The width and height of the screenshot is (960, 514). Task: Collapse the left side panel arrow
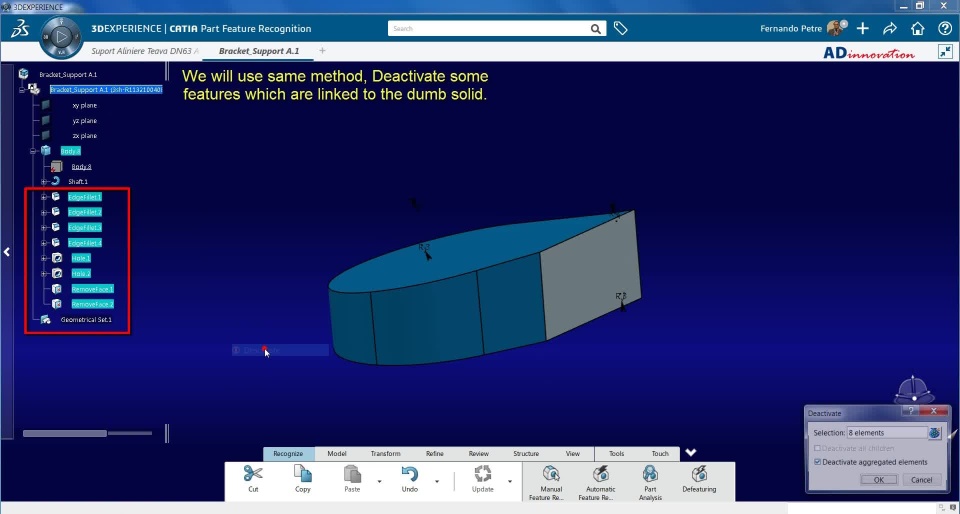pyautogui.click(x=7, y=251)
